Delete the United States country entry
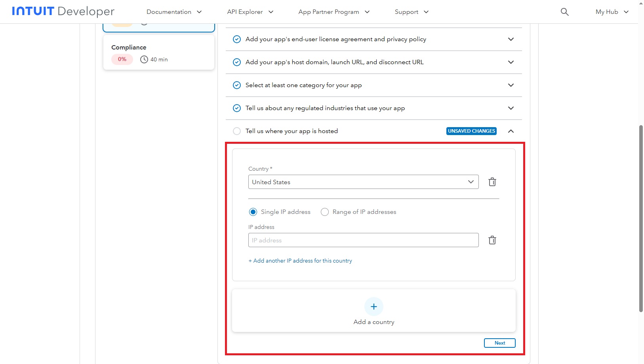Viewport: 644px width, 364px height. point(492,182)
